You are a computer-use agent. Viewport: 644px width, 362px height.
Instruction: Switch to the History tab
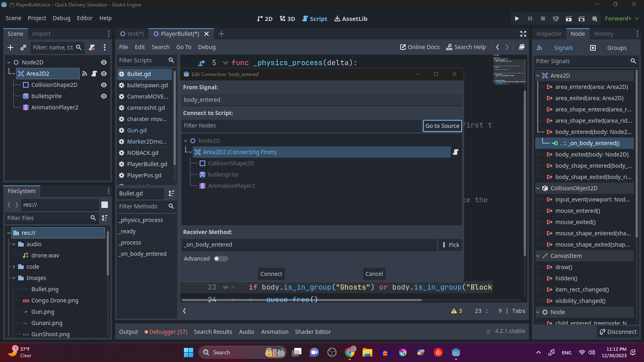coord(603,34)
